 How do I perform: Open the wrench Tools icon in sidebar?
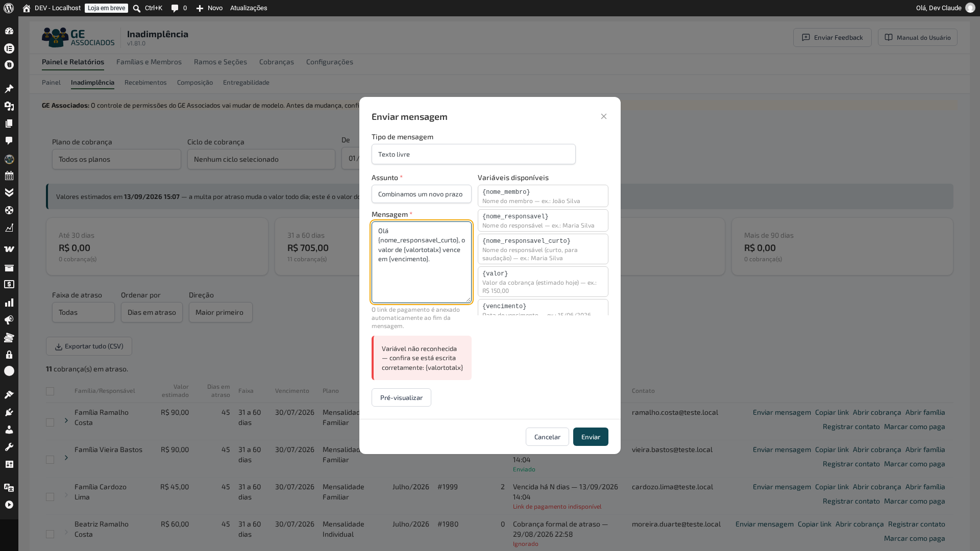point(9,447)
